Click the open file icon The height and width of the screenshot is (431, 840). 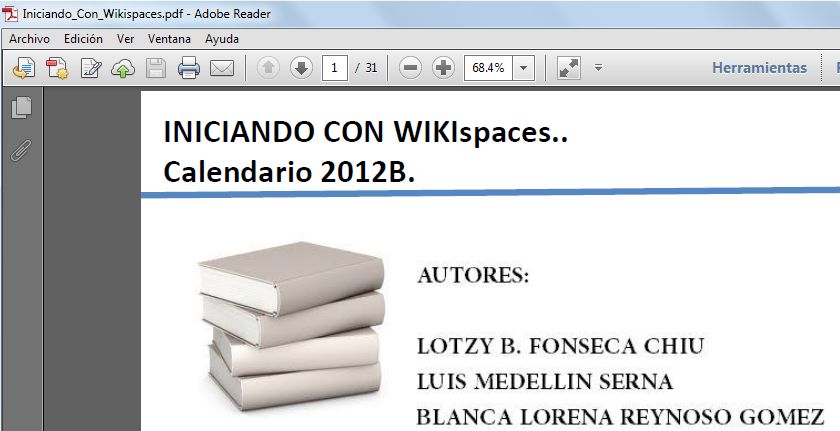(x=24, y=68)
